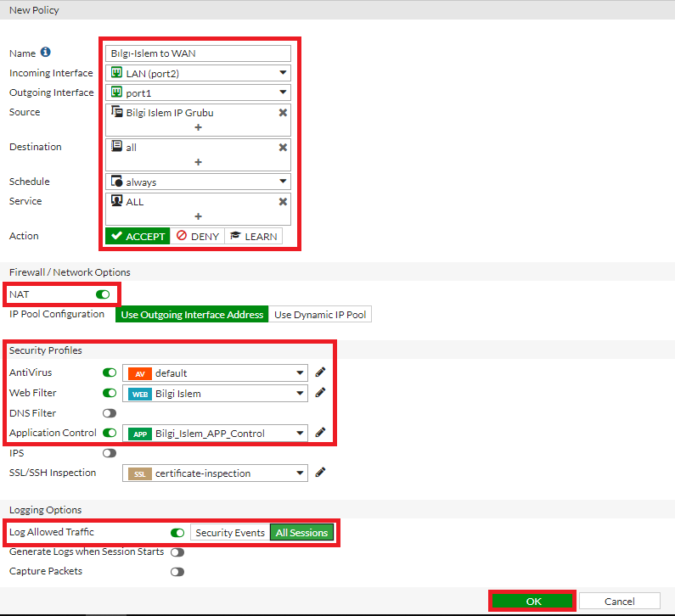Image resolution: width=675 pixels, height=616 pixels.
Task: Enable the DNS Filter toggle
Action: (x=110, y=413)
